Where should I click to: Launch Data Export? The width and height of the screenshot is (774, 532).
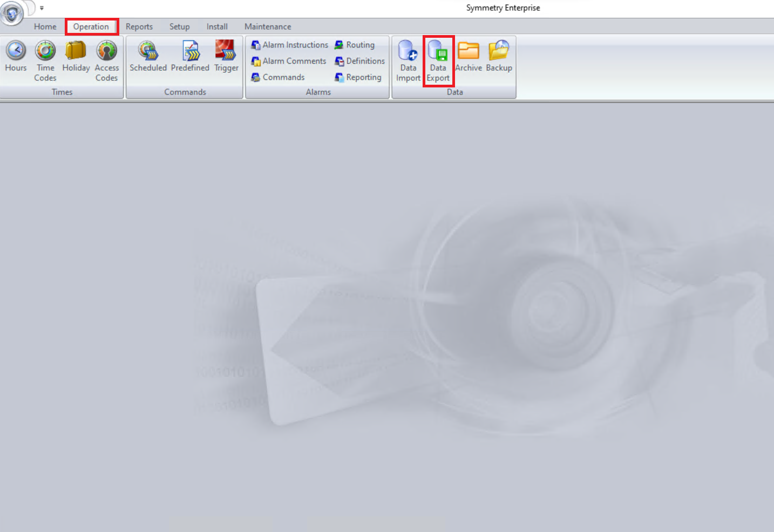coord(438,60)
